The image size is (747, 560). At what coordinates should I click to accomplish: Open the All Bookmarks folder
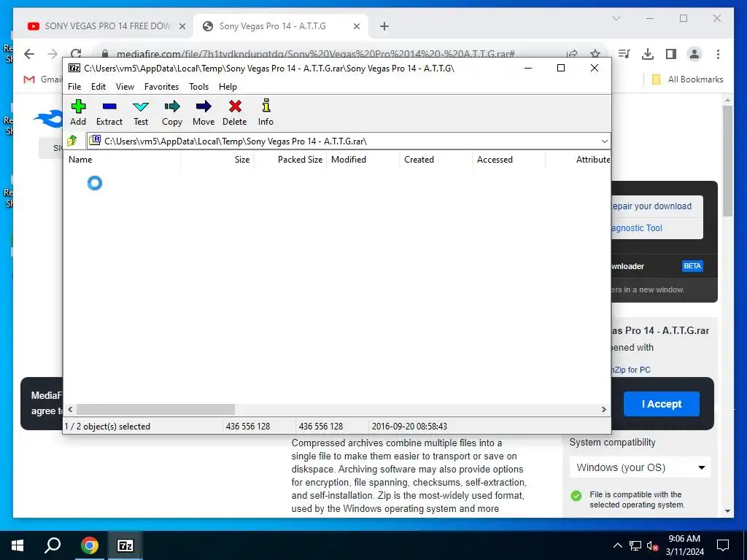click(x=687, y=79)
